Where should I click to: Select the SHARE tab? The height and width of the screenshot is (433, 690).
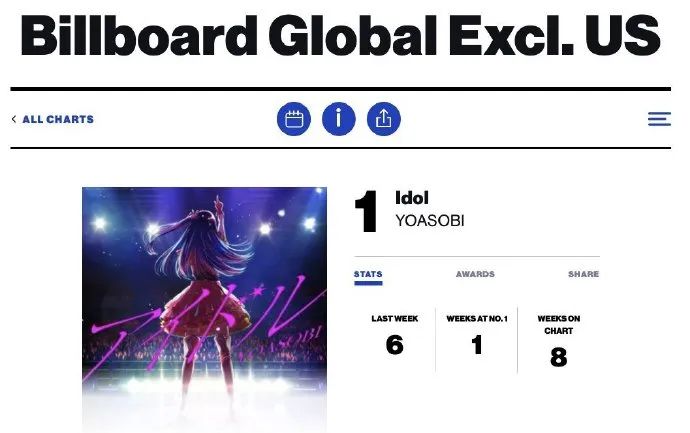pyautogui.click(x=583, y=274)
